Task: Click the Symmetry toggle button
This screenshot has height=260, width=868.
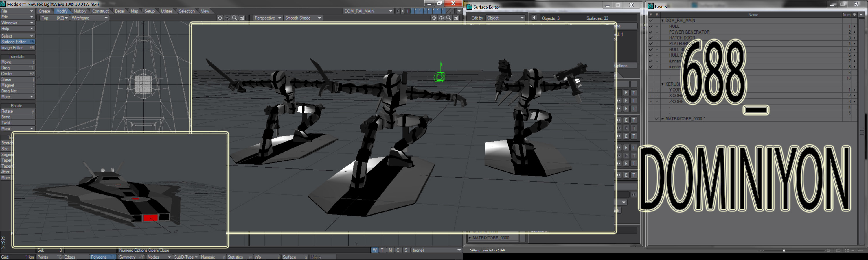Action: [x=131, y=257]
